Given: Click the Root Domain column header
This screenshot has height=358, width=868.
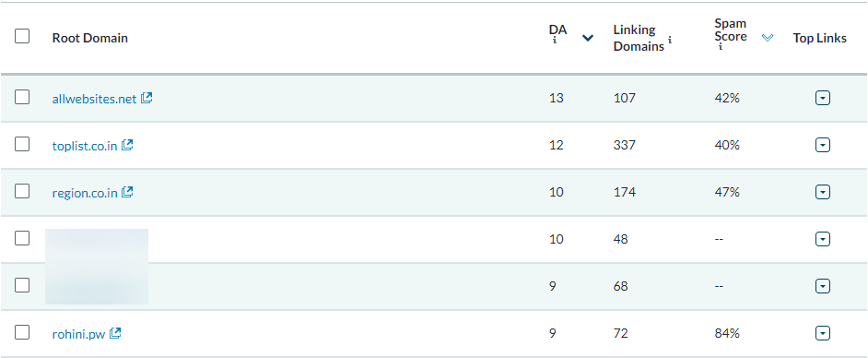Looking at the screenshot, I should pyautogui.click(x=89, y=38).
